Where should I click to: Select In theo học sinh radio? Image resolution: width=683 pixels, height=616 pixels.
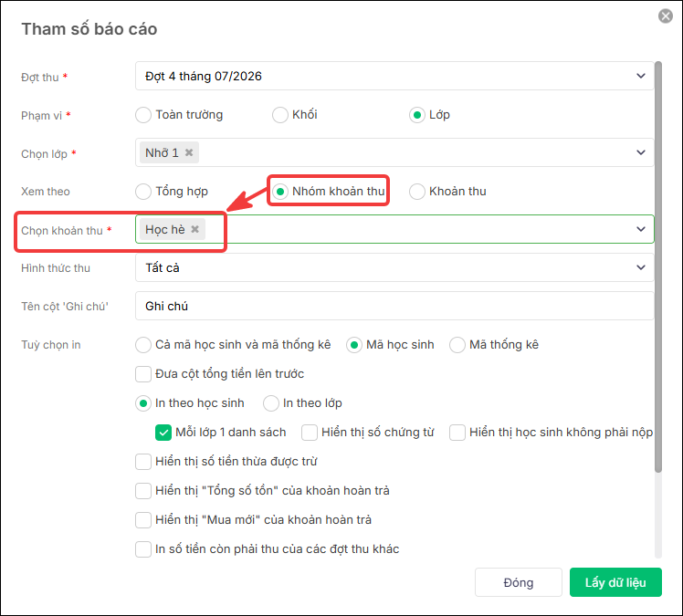point(143,403)
